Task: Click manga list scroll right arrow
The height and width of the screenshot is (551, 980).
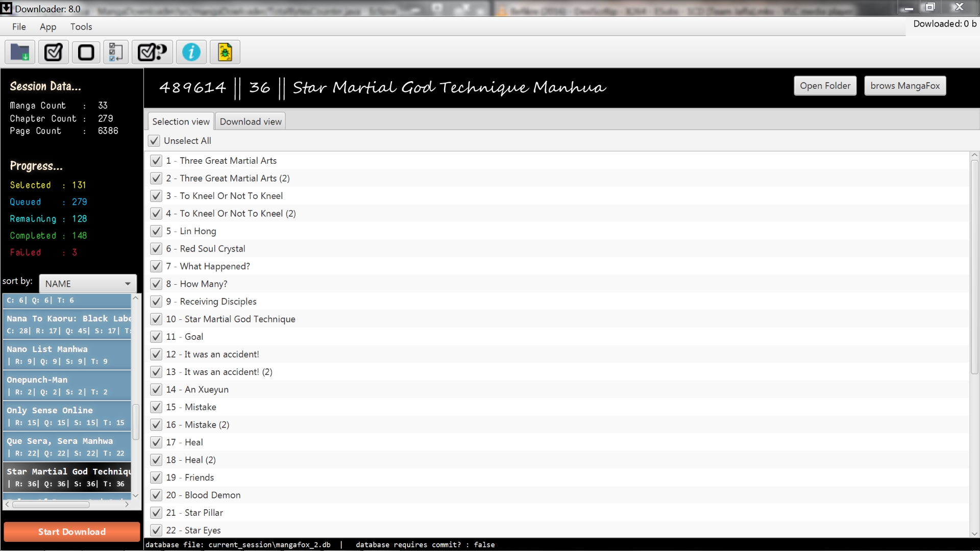Action: (127, 505)
